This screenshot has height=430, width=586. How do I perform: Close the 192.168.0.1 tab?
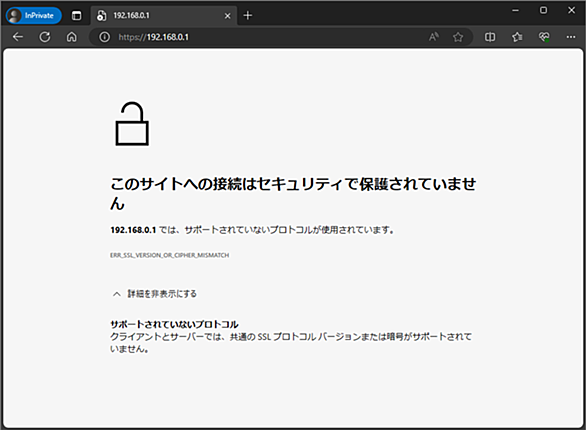pos(227,16)
